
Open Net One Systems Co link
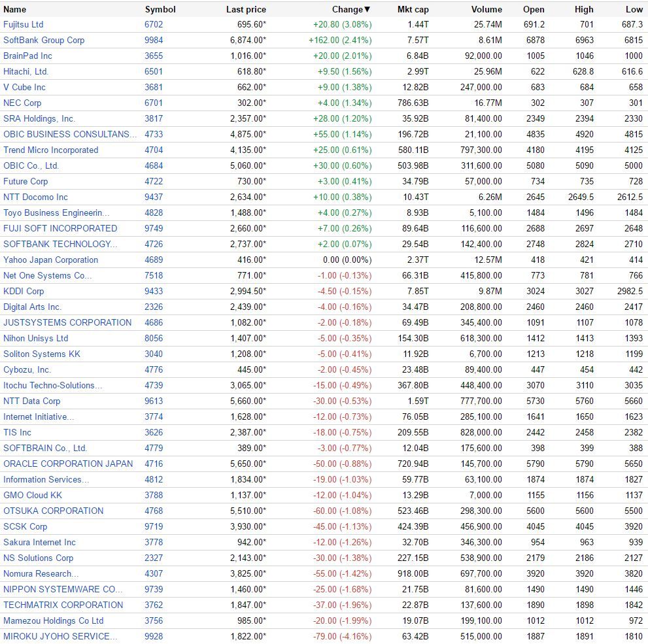tap(48, 275)
